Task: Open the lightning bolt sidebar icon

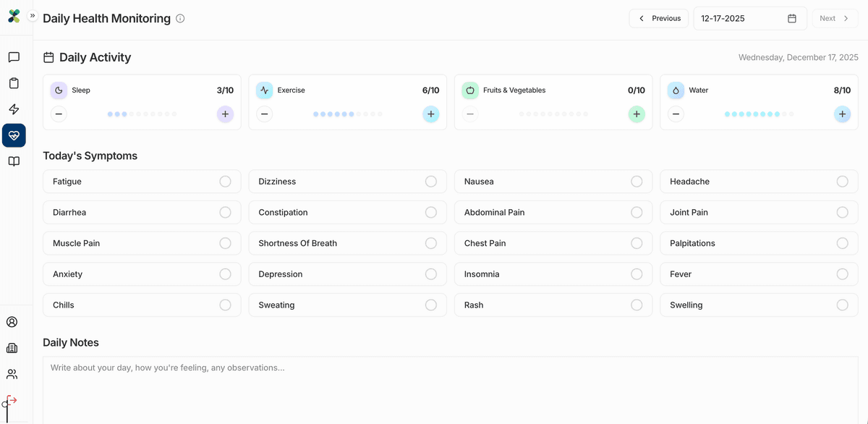Action: [x=14, y=109]
